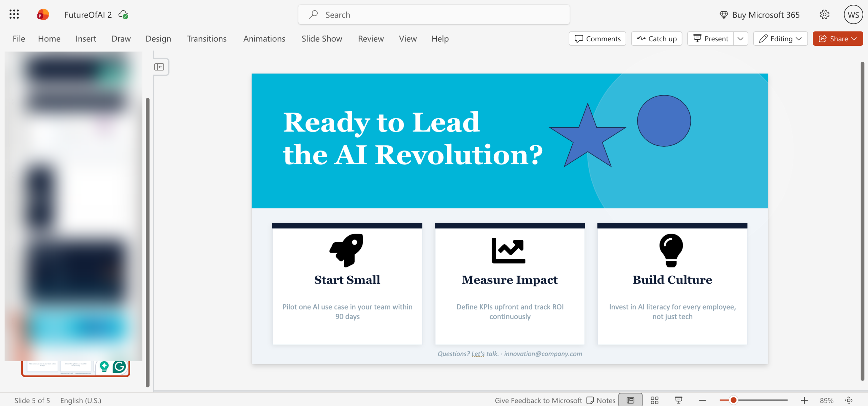The width and height of the screenshot is (868, 406).
Task: Click the zoom slider handle
Action: click(733, 400)
